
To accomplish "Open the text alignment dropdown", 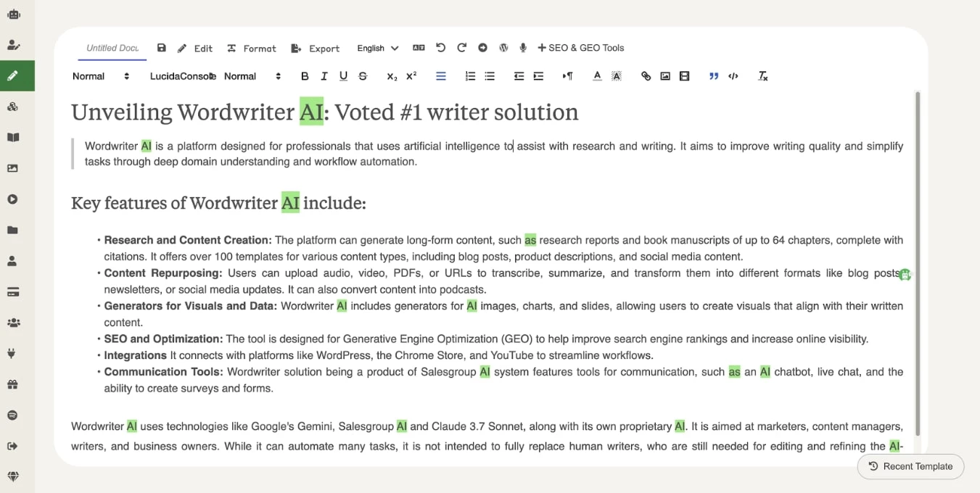I will (x=440, y=76).
